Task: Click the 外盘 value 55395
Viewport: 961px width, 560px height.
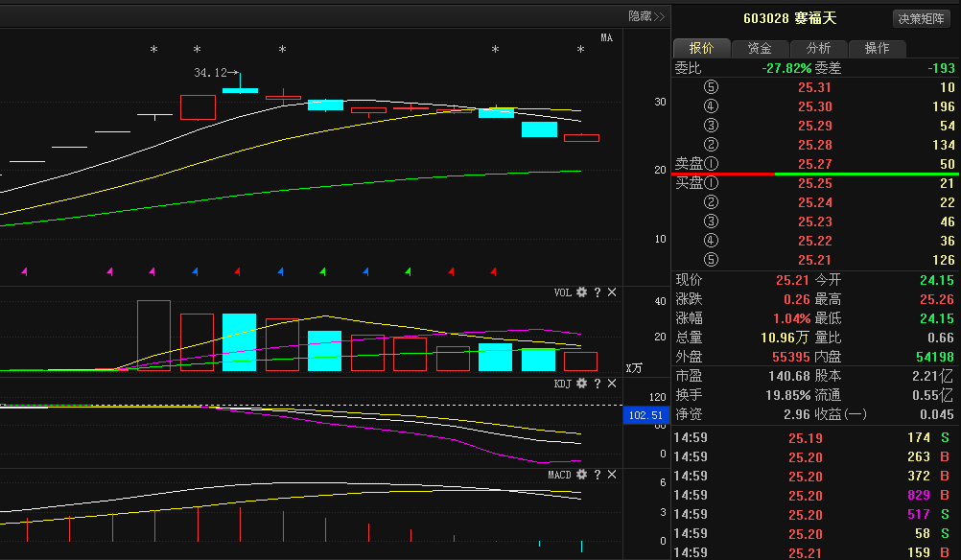Action: pos(791,357)
